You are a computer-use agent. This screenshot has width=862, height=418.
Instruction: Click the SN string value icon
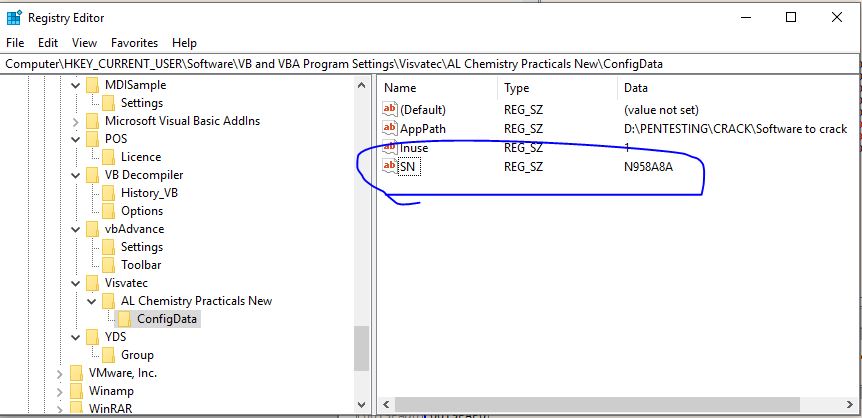(389, 166)
